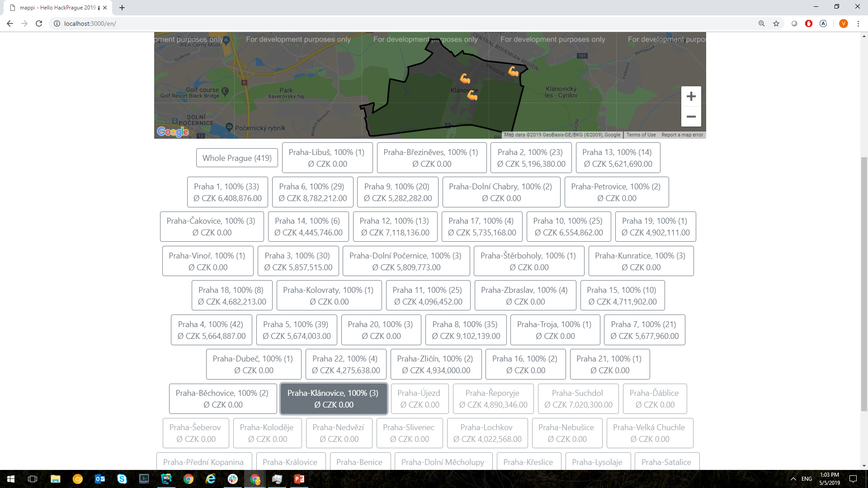Viewport: 868px width, 488px height.
Task: Click Report a map error link
Action: coord(682,135)
